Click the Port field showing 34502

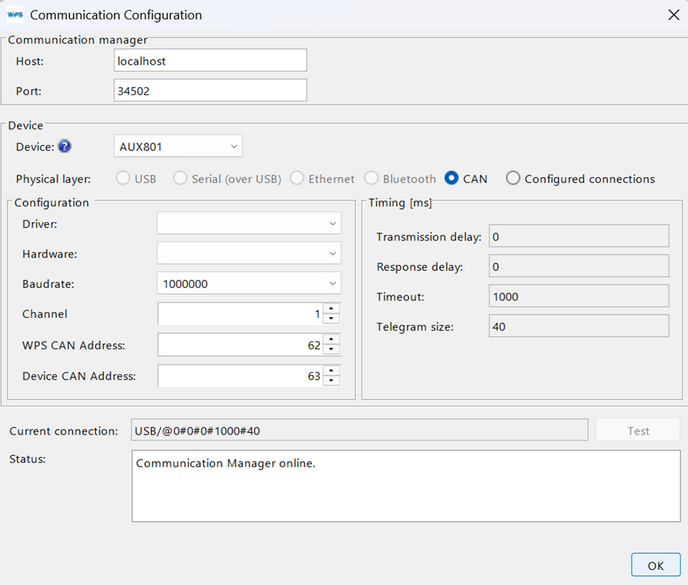click(210, 91)
